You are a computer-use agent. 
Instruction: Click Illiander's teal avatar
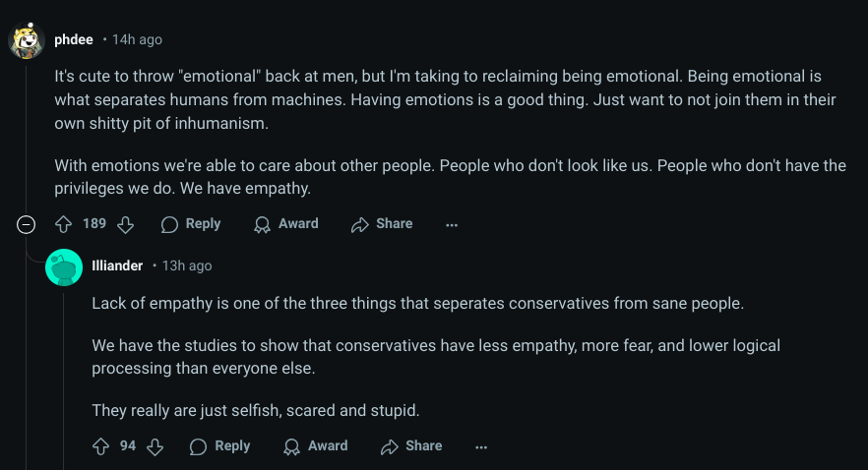click(64, 267)
